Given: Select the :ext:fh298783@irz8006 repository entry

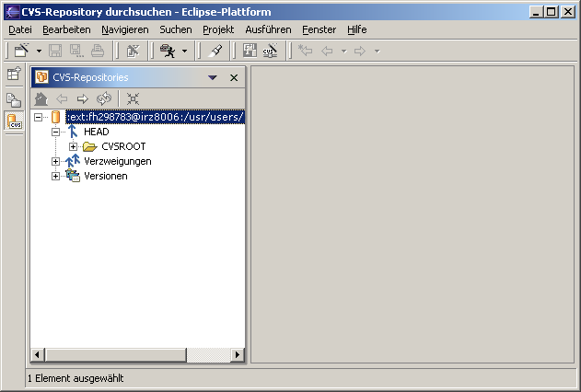Looking at the screenshot, I should tap(156, 117).
